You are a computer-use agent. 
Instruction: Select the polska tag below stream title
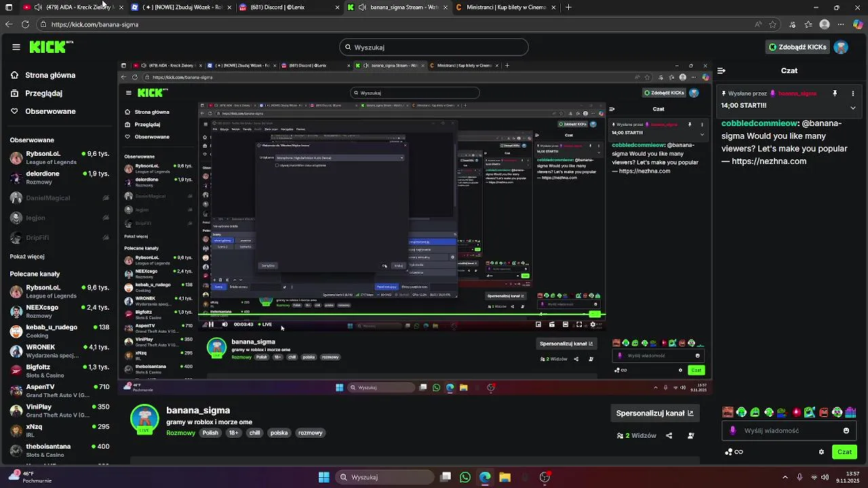tap(279, 433)
